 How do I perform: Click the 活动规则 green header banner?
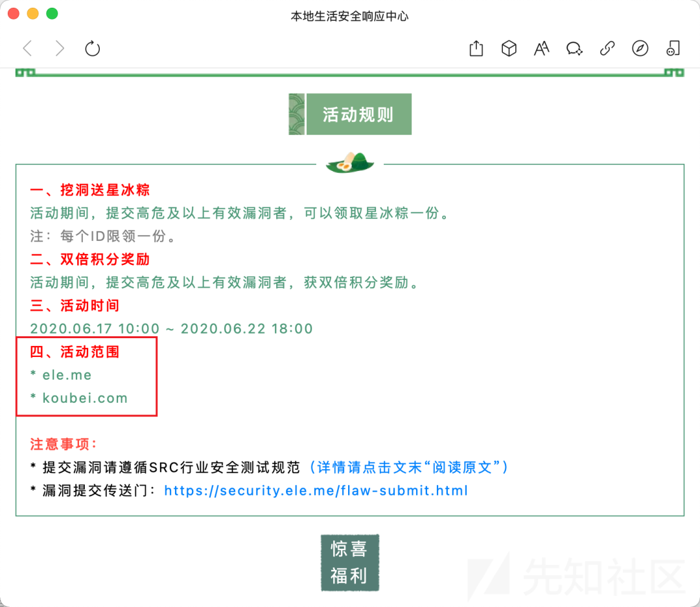tap(350, 114)
